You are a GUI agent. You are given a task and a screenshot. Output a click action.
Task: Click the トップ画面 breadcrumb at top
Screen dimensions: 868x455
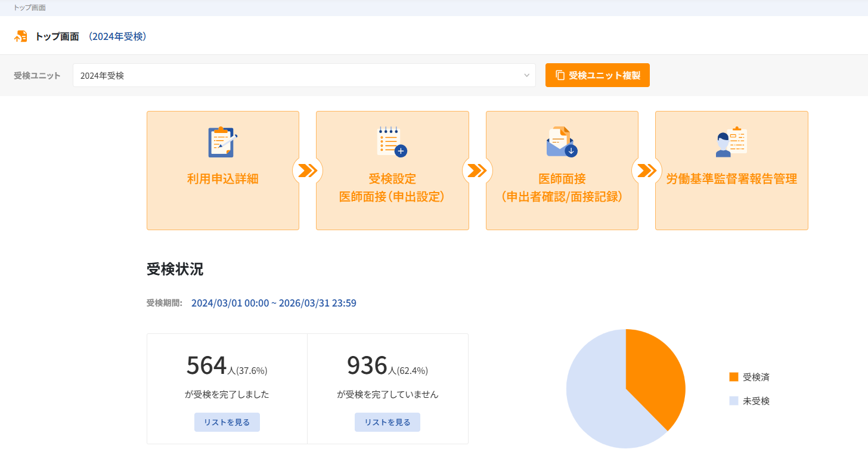coord(30,8)
